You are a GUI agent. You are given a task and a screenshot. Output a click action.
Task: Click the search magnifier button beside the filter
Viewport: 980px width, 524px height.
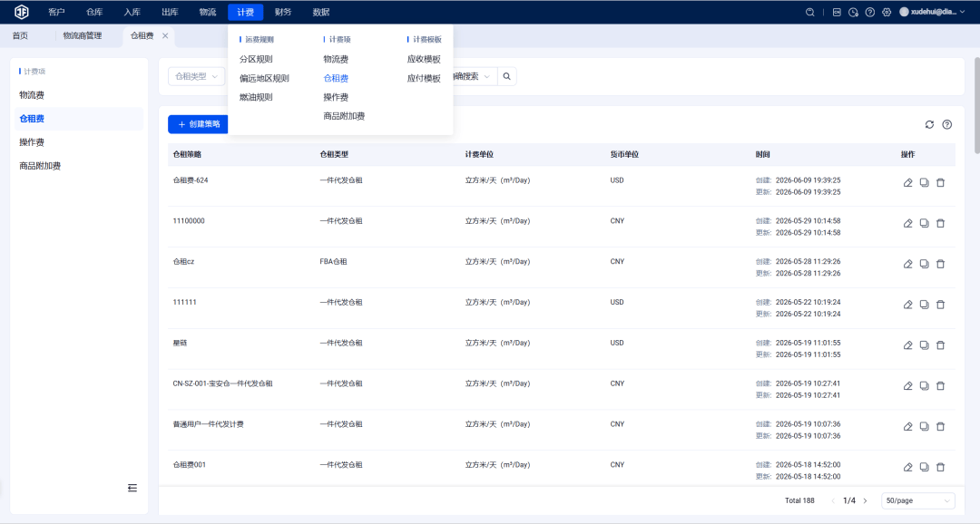click(x=507, y=76)
